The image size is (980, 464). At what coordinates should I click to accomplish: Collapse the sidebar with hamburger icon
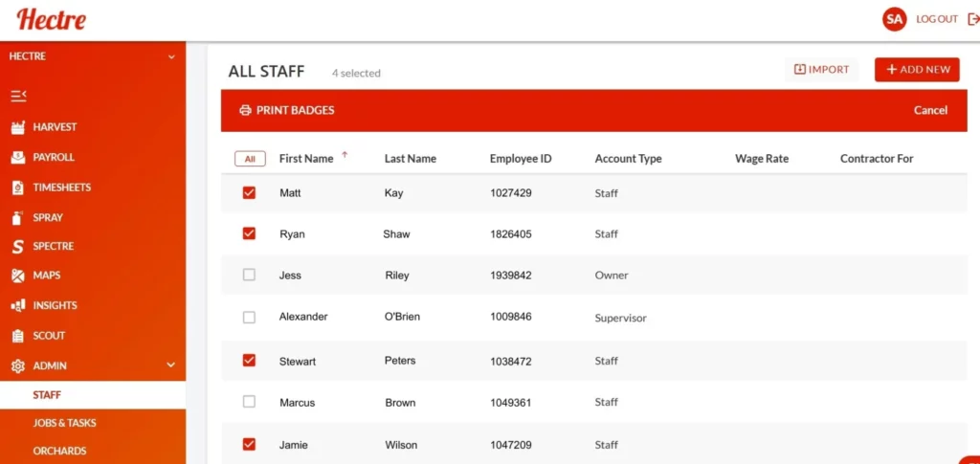point(18,96)
